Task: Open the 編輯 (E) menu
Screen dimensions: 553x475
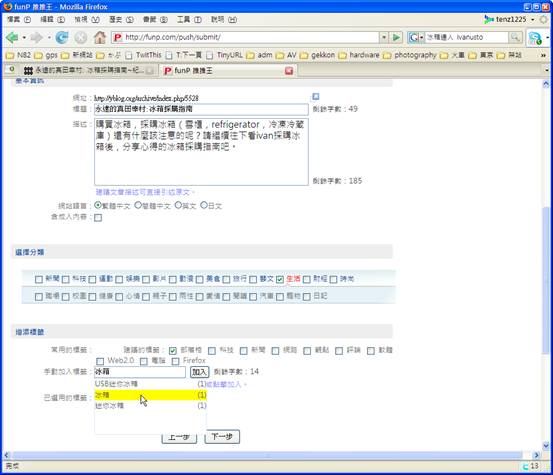Action: pos(53,19)
